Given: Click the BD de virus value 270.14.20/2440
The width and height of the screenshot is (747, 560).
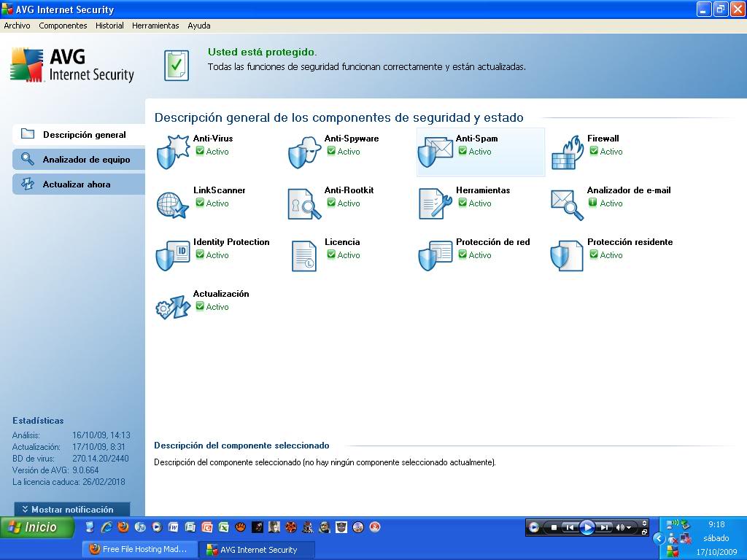Looking at the screenshot, I should [x=101, y=459].
